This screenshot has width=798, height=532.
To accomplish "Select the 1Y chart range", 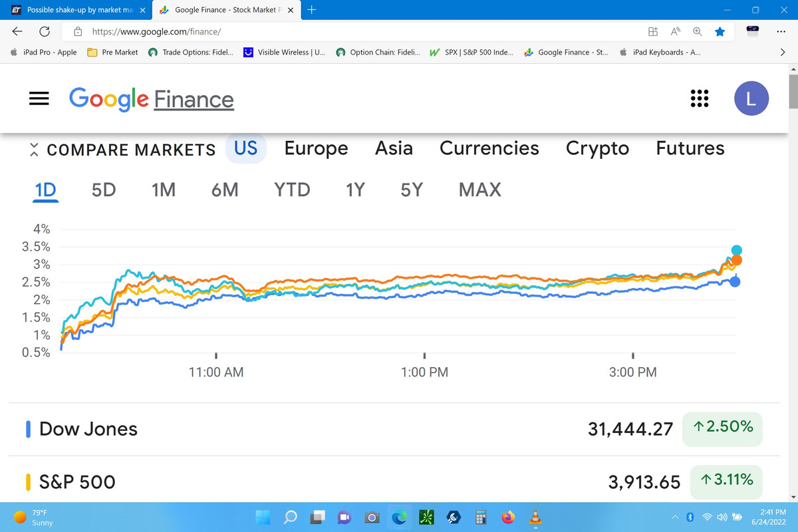I will point(355,190).
